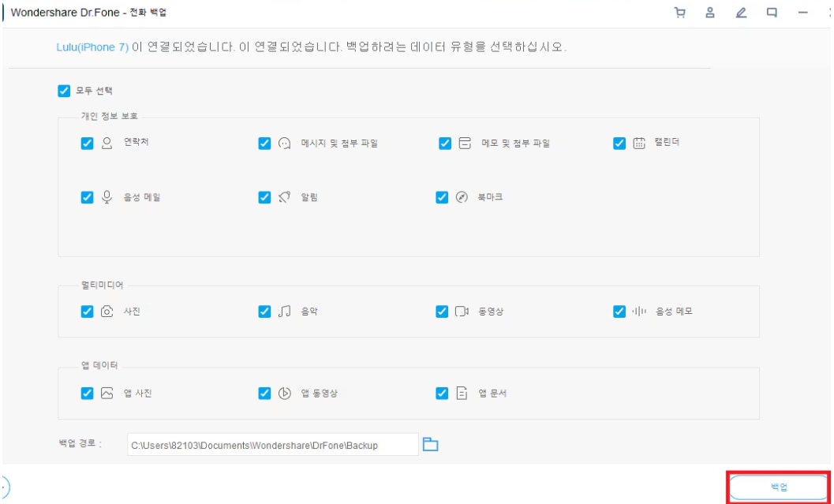The image size is (834, 504).
Task: Uncheck the 앱 동영상 app videos checkbox
Action: tap(264, 394)
